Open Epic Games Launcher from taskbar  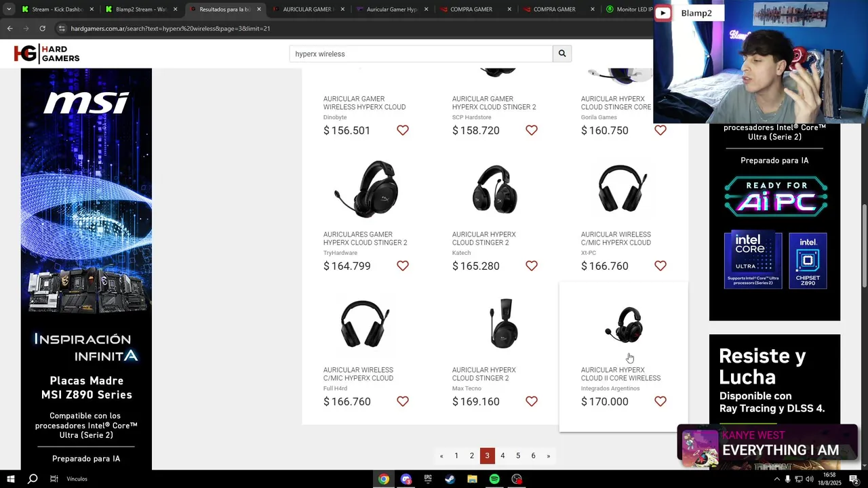click(428, 479)
